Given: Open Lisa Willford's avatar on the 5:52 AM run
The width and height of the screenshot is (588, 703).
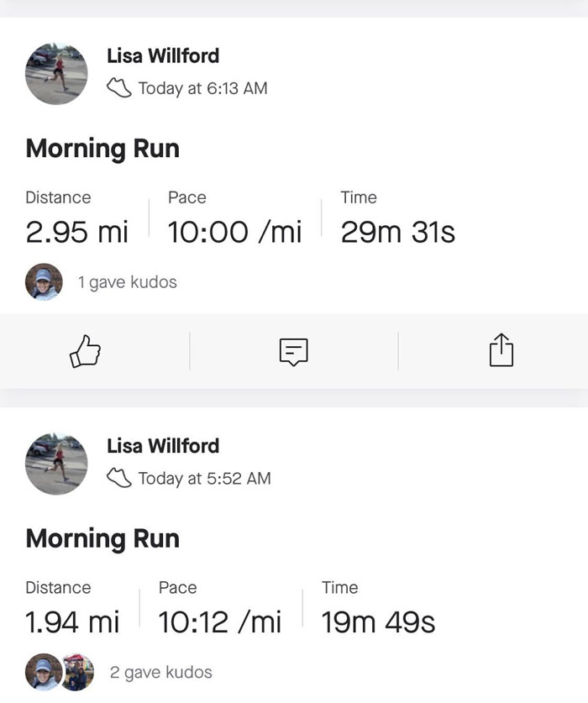Looking at the screenshot, I should coord(57,464).
